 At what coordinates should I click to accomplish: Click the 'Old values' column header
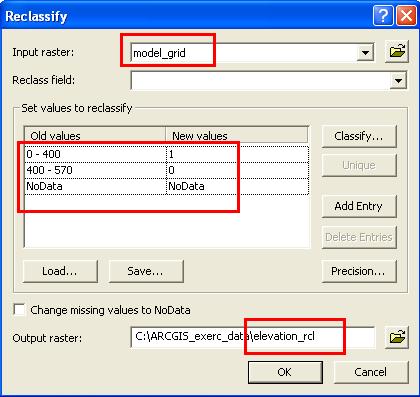[x=95, y=136]
